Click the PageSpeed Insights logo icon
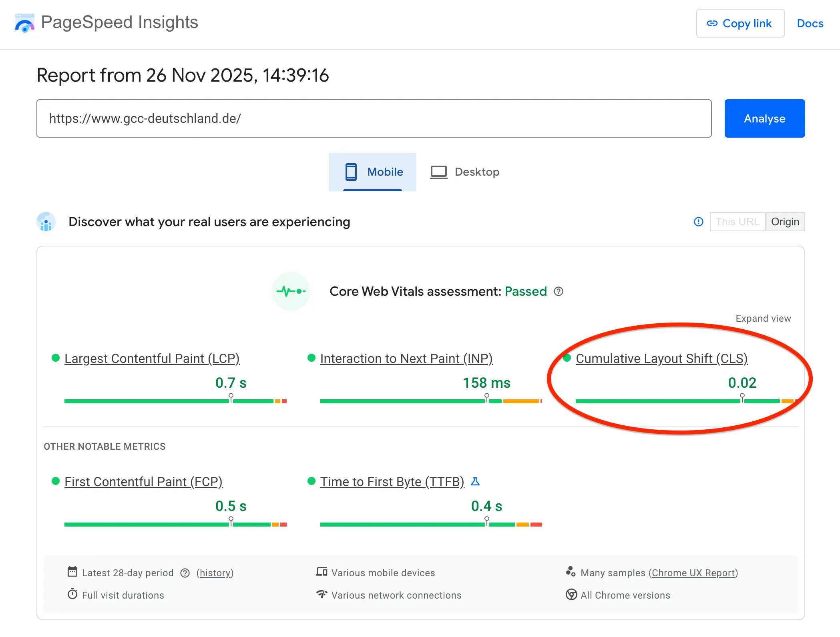Screen dimensions: 840x637 coord(25,23)
